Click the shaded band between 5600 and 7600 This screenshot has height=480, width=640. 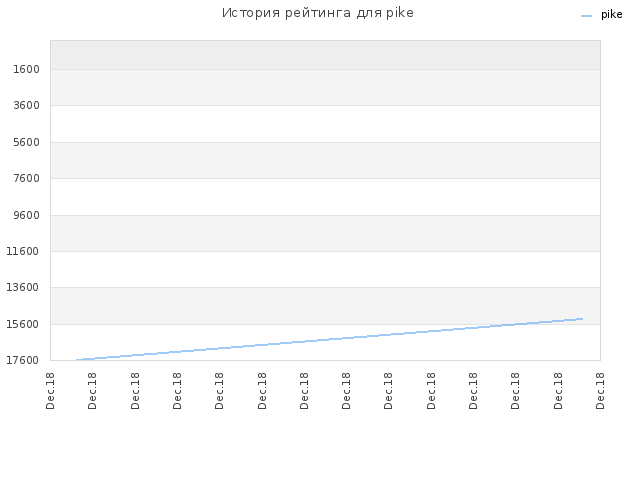(x=325, y=160)
